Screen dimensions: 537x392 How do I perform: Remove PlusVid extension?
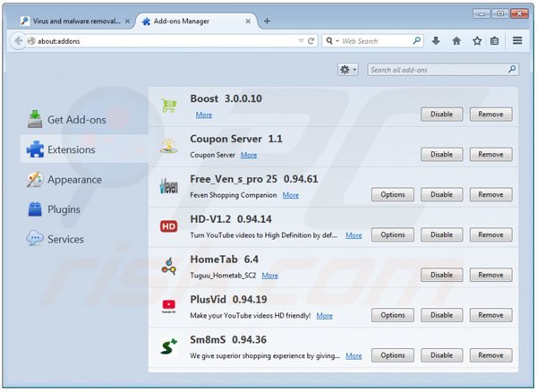490,315
